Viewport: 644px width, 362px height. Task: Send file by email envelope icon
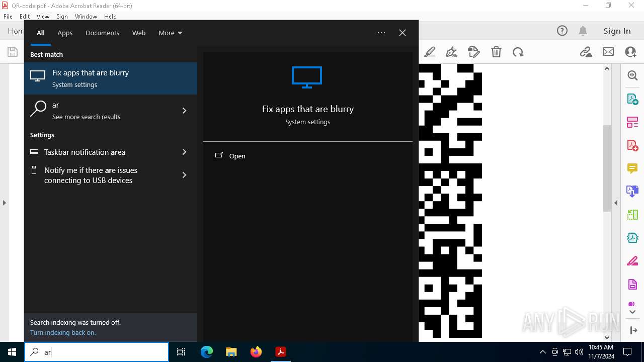click(x=608, y=52)
